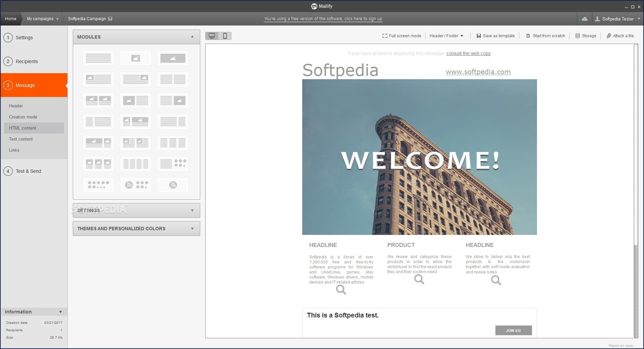Click the email preview vertical scrollbar
Viewport: 644px width, 349px height.
[636, 144]
